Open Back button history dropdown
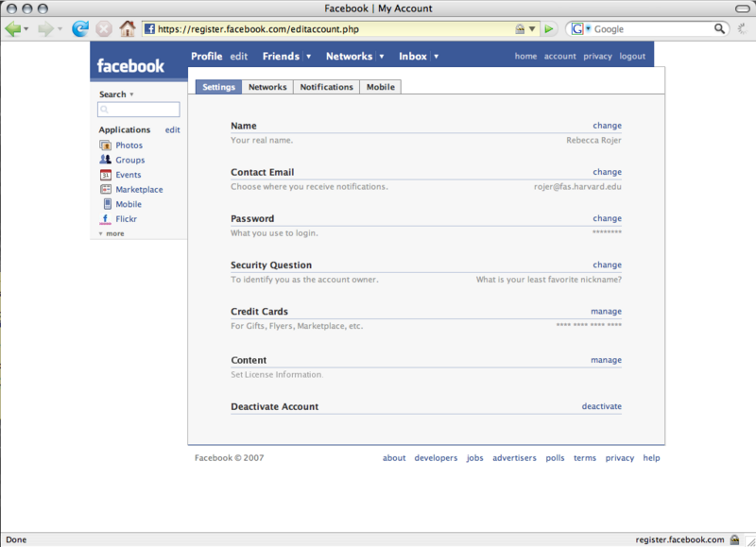This screenshot has height=547, width=756. coord(26,29)
